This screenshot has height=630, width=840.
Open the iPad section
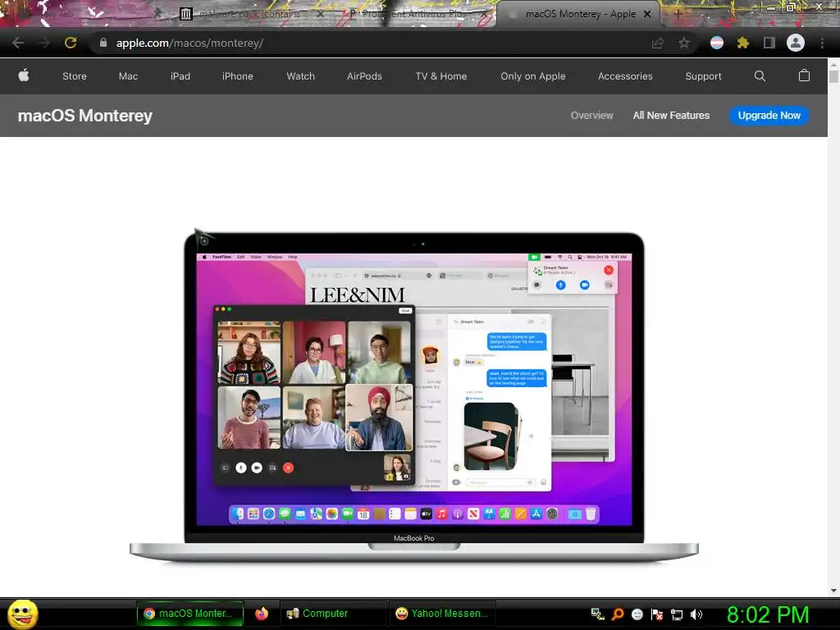[x=180, y=76]
